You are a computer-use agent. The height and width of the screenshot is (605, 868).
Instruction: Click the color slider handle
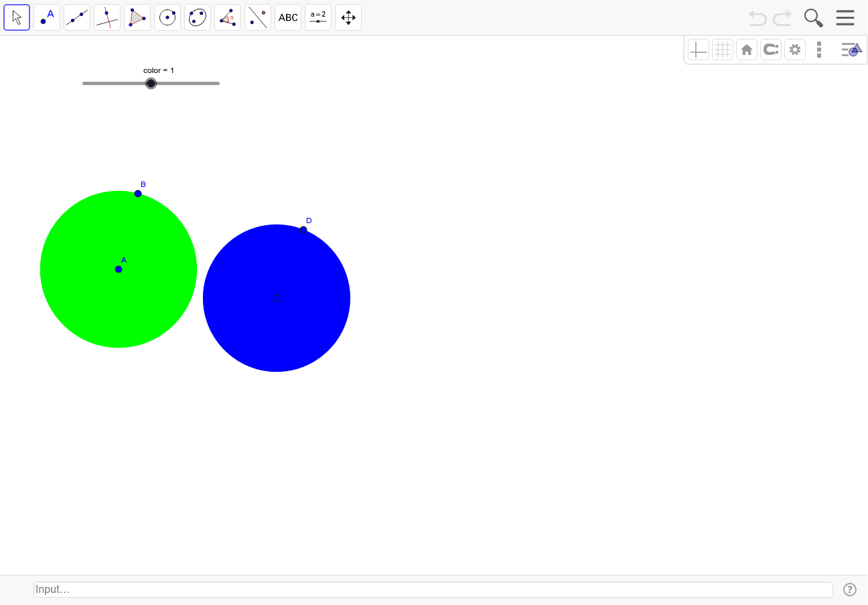[x=151, y=83]
